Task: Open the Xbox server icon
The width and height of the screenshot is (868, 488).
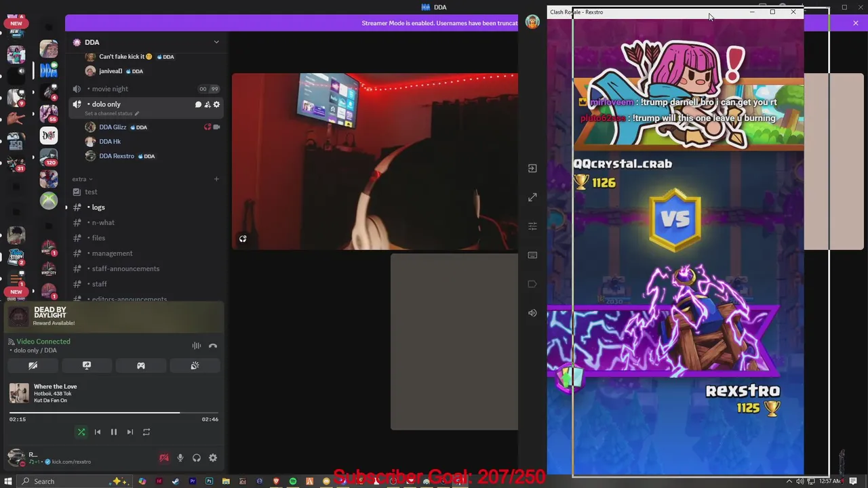Action: [x=48, y=201]
